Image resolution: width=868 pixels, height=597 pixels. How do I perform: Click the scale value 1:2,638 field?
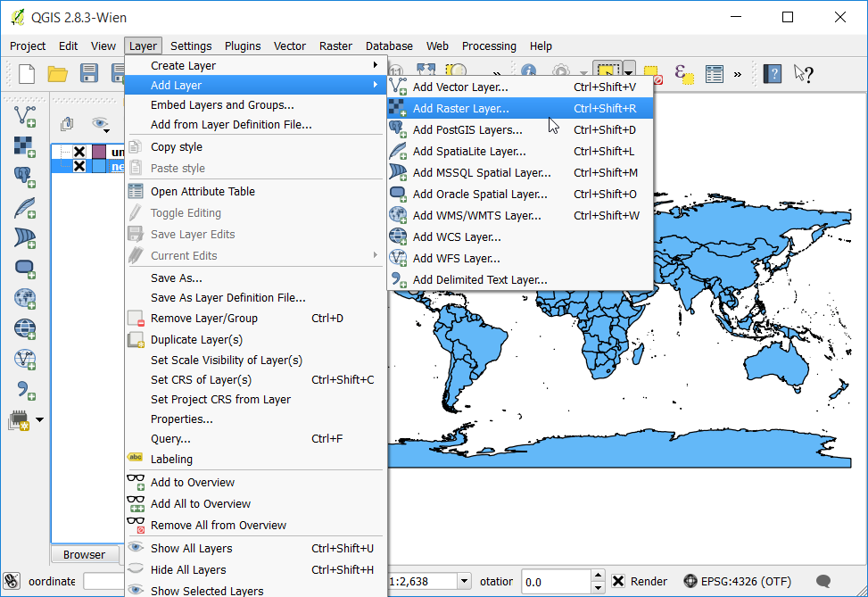[x=422, y=582]
